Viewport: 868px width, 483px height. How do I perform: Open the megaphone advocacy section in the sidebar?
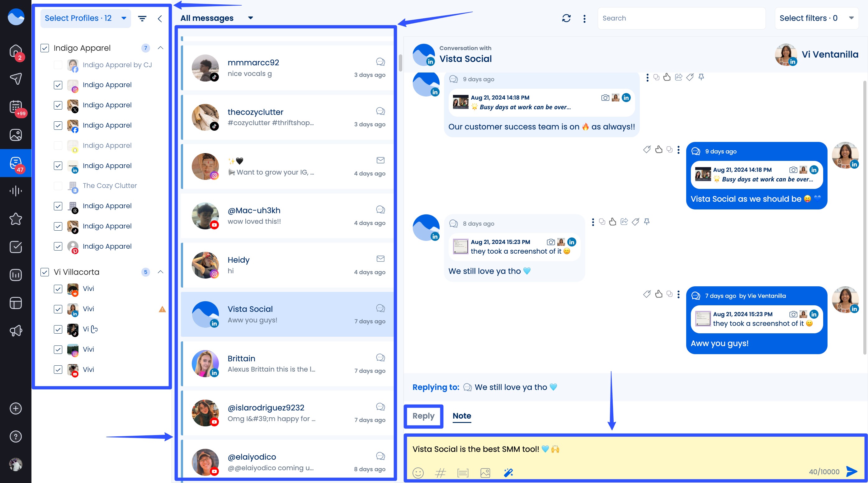[x=16, y=331]
